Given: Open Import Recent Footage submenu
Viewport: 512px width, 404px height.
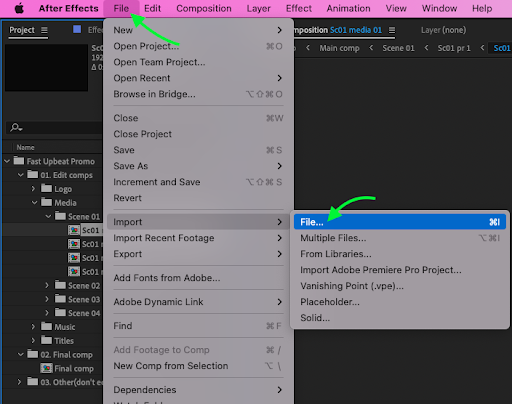Looking at the screenshot, I should (198, 238).
